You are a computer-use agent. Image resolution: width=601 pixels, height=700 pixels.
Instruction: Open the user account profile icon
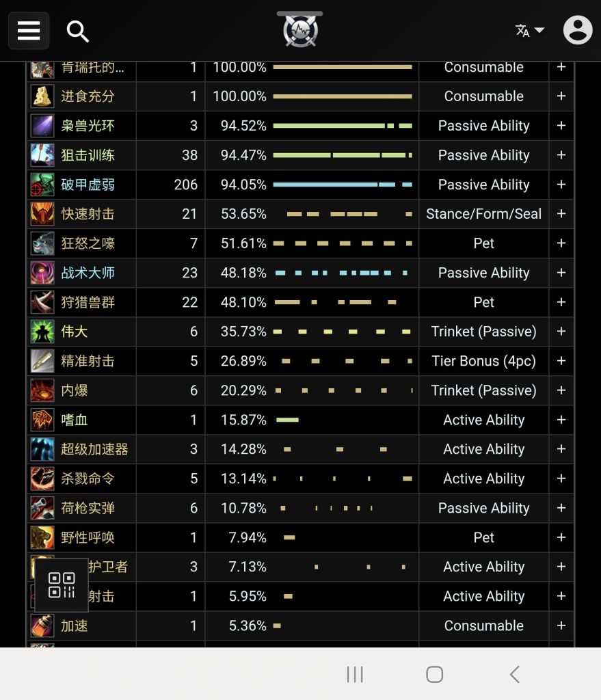[577, 31]
